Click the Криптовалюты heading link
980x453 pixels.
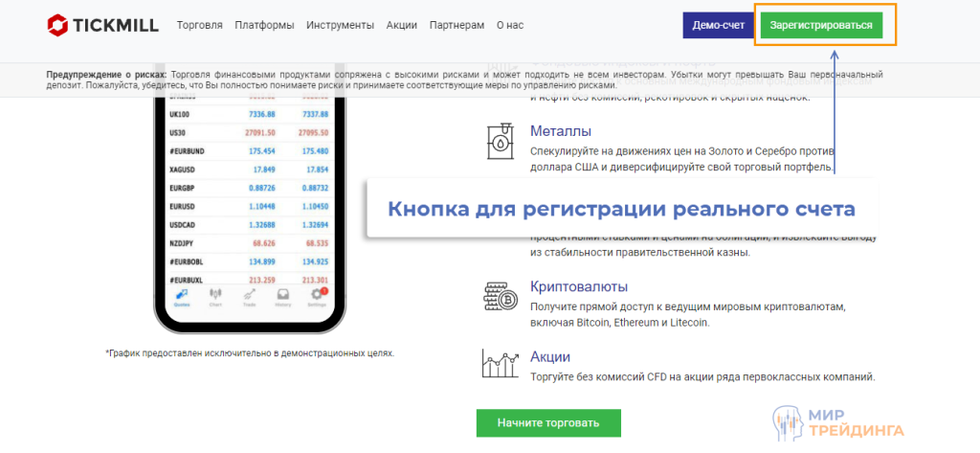click(x=578, y=286)
